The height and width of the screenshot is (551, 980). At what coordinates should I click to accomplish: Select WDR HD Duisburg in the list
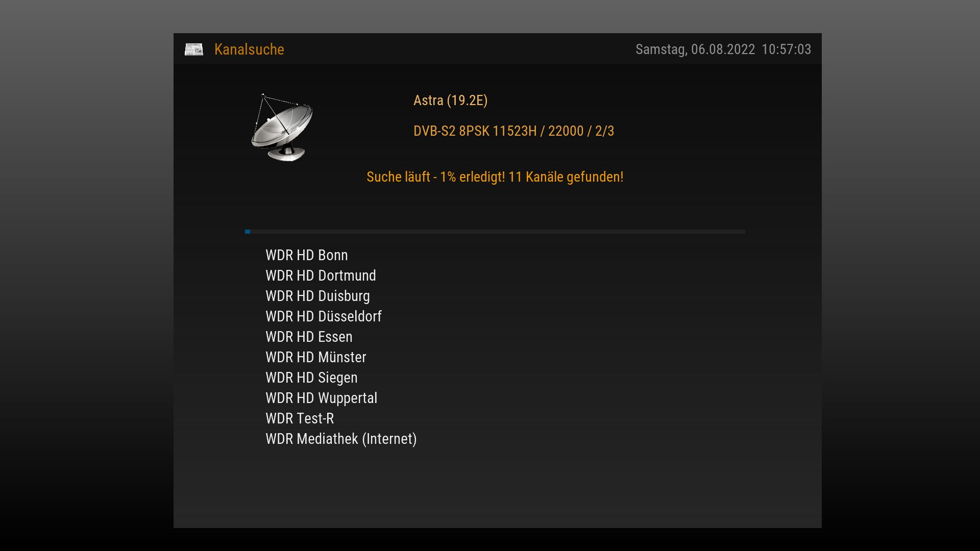[x=317, y=296]
